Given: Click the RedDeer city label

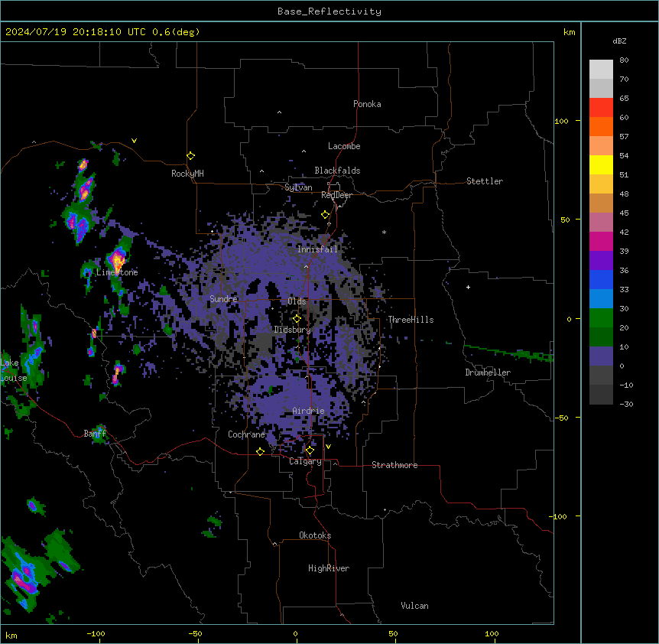Looking at the screenshot, I should pyautogui.click(x=336, y=195).
